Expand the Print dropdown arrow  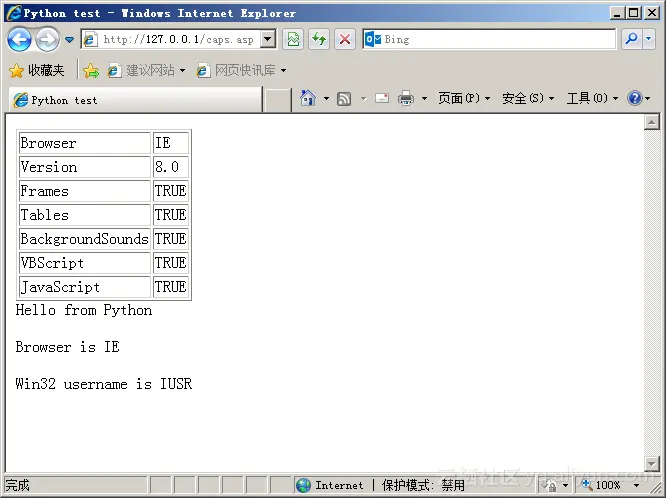point(424,99)
